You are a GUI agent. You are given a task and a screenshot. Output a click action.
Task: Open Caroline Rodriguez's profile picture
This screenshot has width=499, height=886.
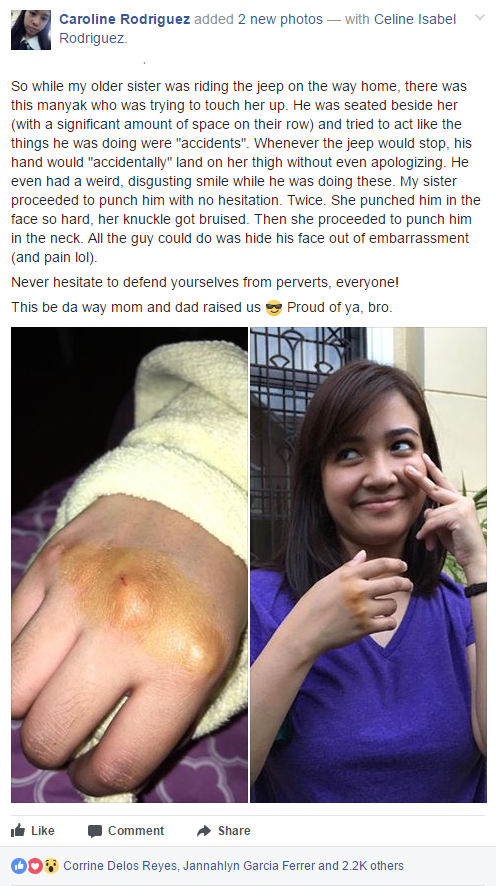point(31,30)
